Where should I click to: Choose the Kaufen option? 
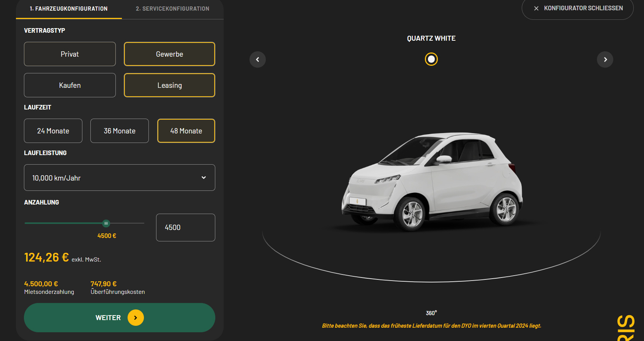pos(70,85)
